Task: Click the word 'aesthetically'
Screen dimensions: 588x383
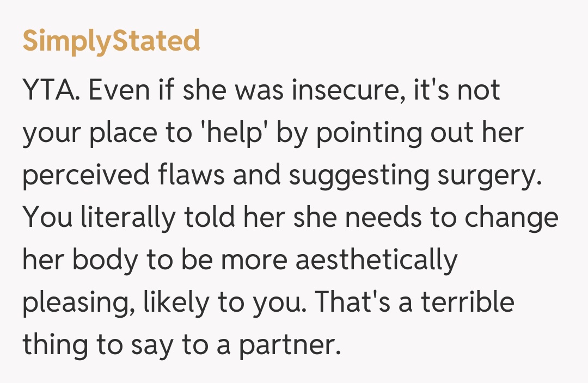Action: [376, 261]
